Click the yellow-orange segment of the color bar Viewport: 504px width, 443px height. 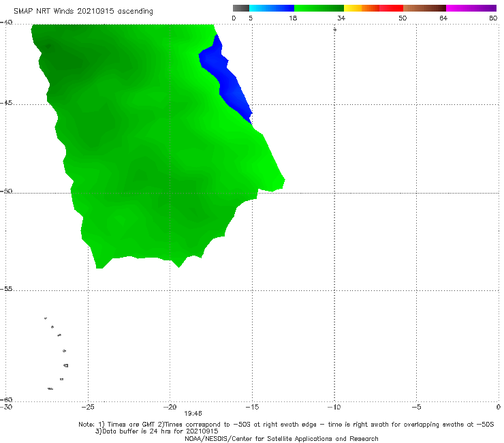(361, 8)
